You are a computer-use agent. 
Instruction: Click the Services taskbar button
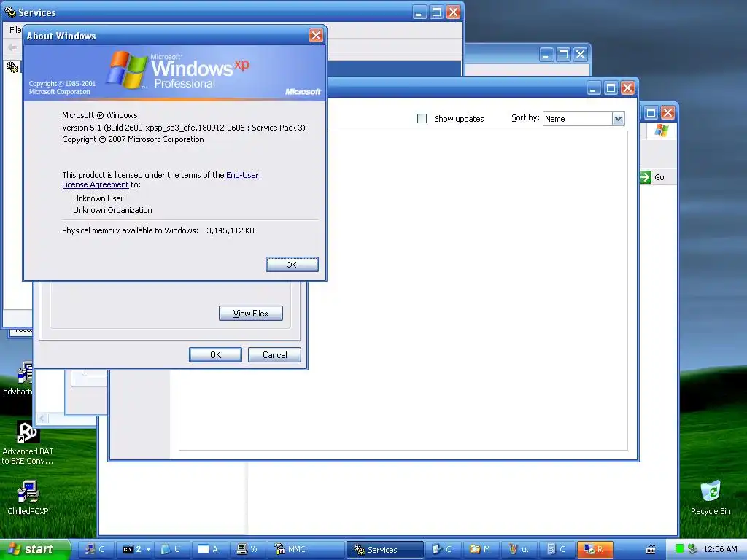[384, 549]
